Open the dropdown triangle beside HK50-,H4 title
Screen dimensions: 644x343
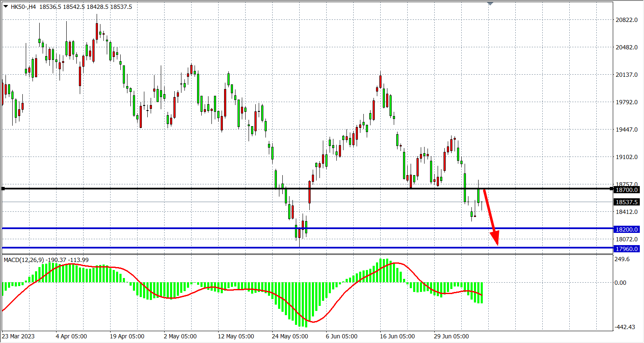5,6
